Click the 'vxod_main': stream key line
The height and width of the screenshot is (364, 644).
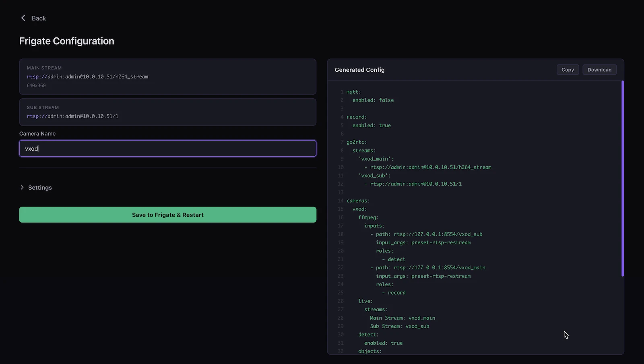[x=376, y=159]
